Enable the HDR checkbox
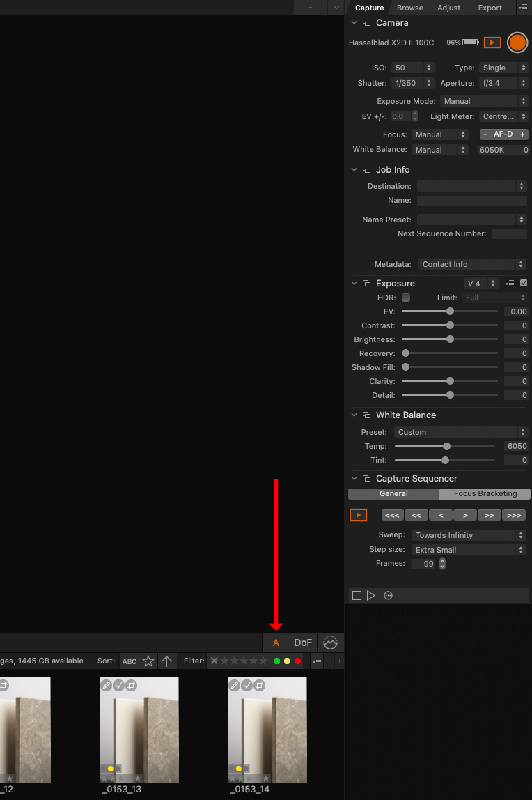Image resolution: width=532 pixels, height=800 pixels. [406, 298]
